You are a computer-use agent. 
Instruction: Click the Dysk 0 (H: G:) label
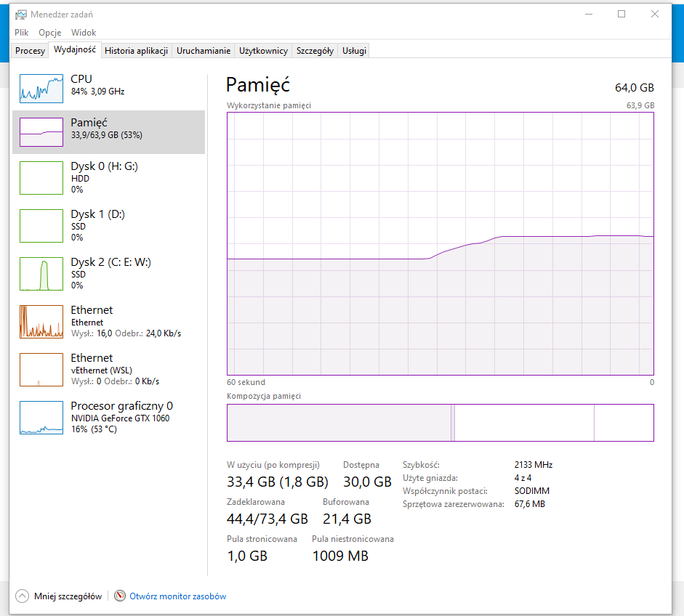pos(104,166)
